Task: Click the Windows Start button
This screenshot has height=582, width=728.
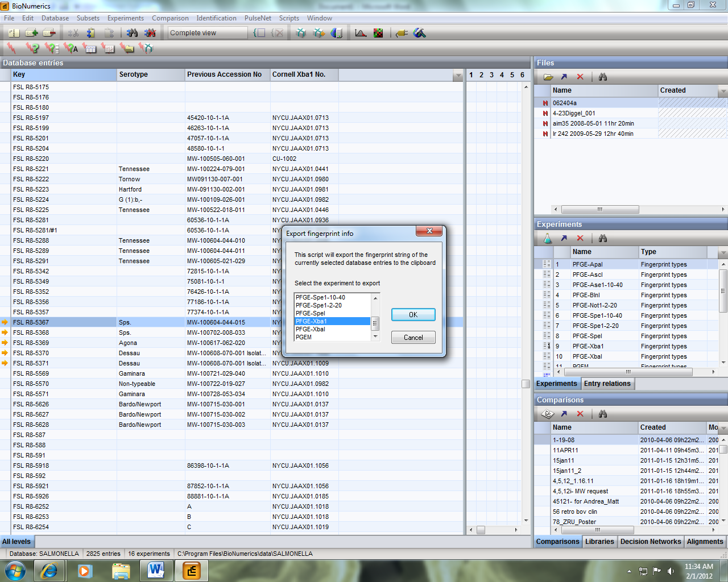Action: 14,571
